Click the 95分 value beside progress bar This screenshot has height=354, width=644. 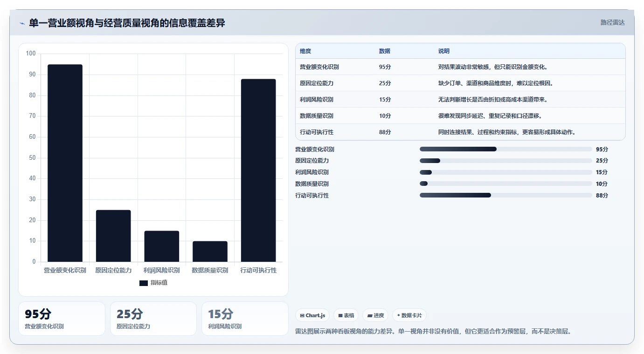(602, 149)
